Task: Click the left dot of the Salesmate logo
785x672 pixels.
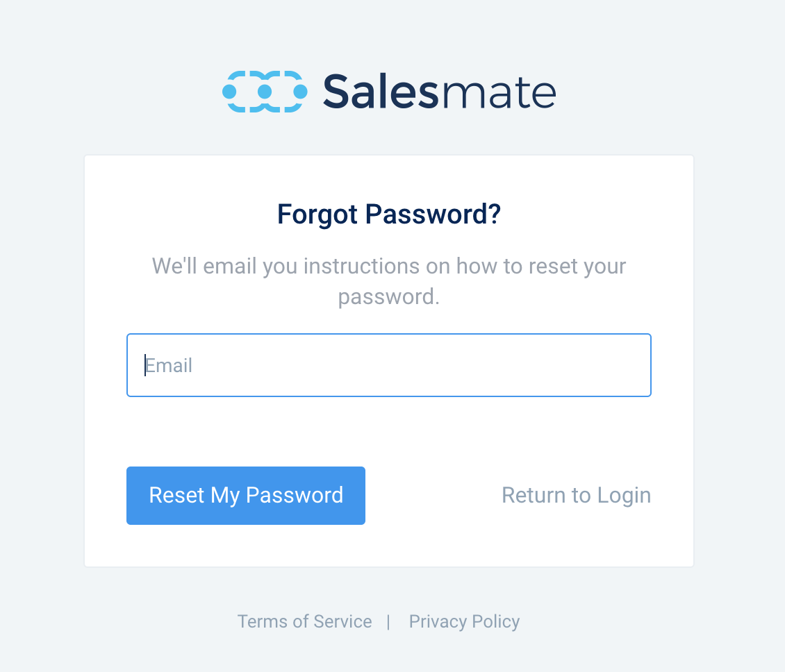Action: pos(229,92)
